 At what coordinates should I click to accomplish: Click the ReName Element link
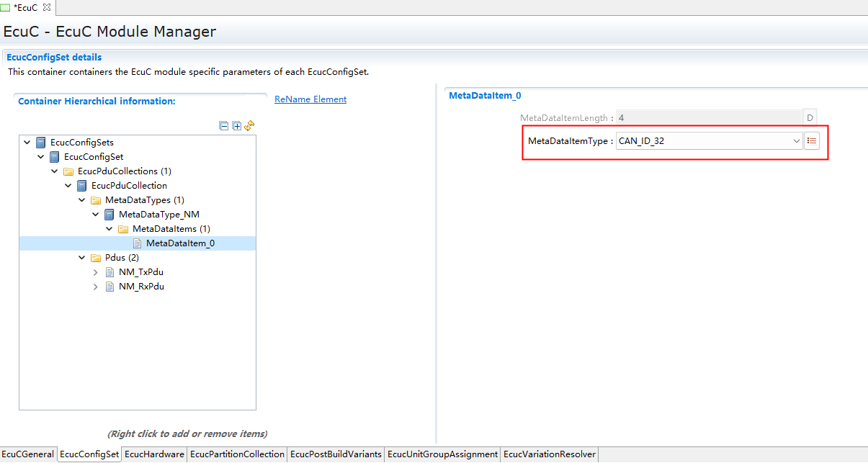(x=310, y=99)
